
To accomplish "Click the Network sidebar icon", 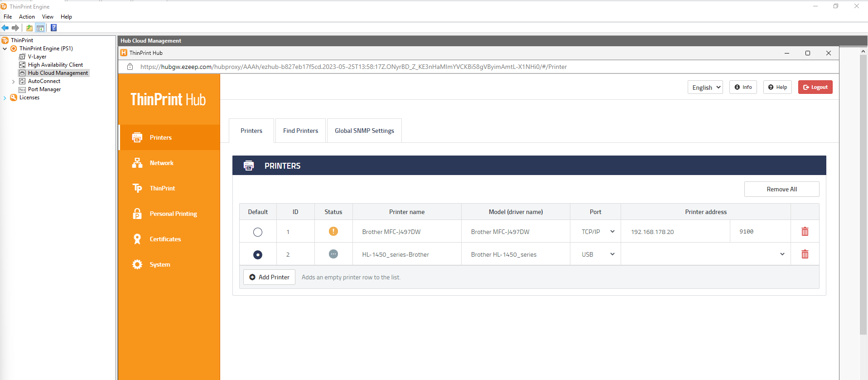I will point(137,163).
